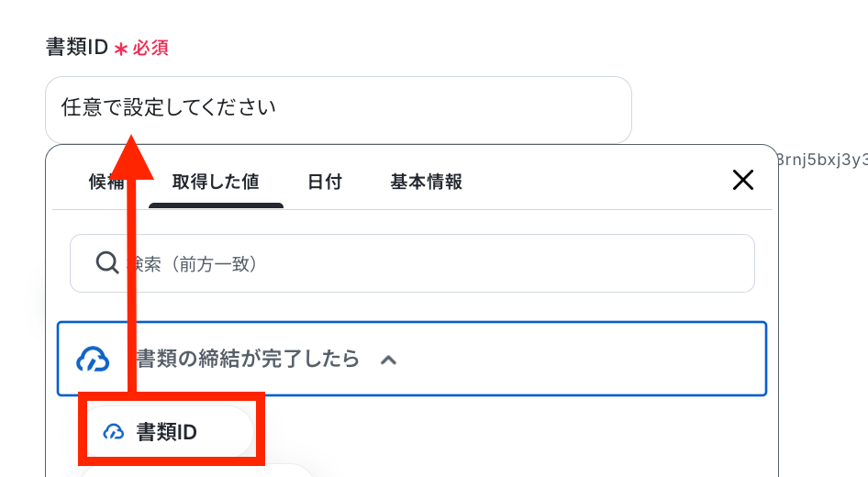Image resolution: width=868 pixels, height=477 pixels.
Task: Click the 書類の締結が完了したら title text
Action: coord(248,360)
